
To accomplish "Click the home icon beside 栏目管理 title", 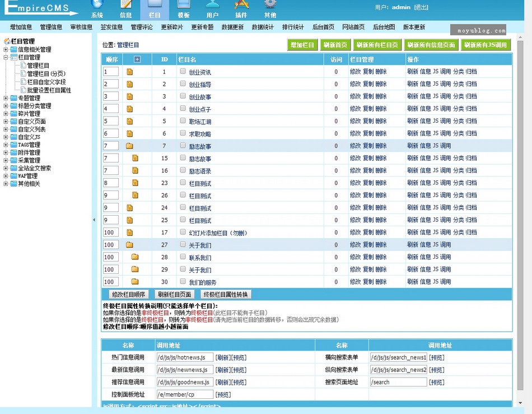I will pyautogui.click(x=7, y=41).
